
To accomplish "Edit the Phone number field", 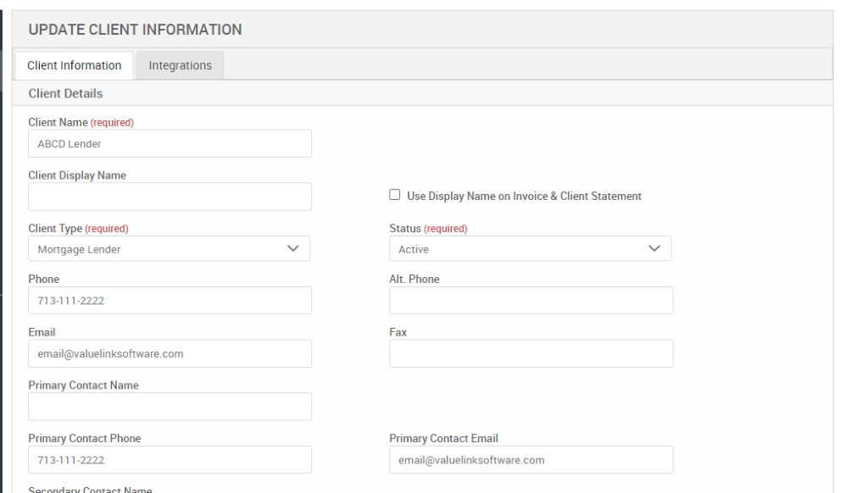I will (x=170, y=300).
